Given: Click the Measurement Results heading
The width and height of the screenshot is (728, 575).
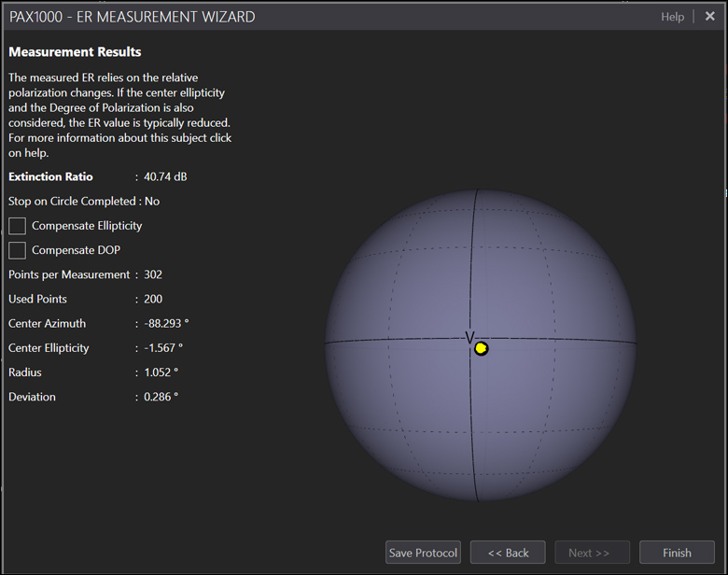Looking at the screenshot, I should 75,52.
